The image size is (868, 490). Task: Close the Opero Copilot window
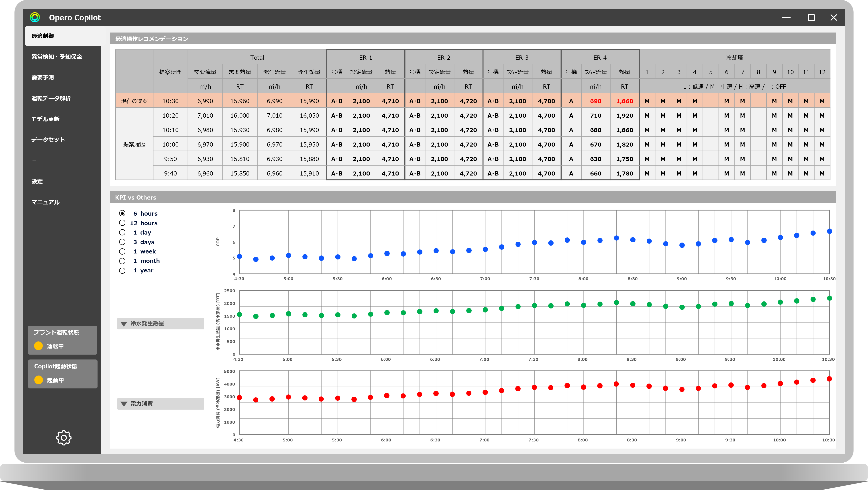click(x=834, y=18)
